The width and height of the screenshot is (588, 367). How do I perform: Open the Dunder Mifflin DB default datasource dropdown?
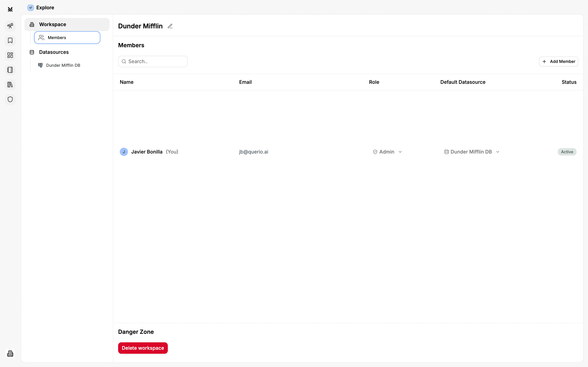[x=471, y=152]
